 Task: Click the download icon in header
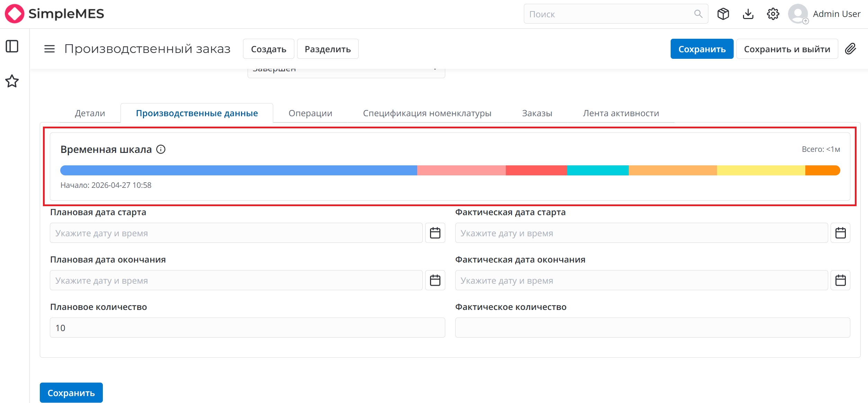pos(748,14)
